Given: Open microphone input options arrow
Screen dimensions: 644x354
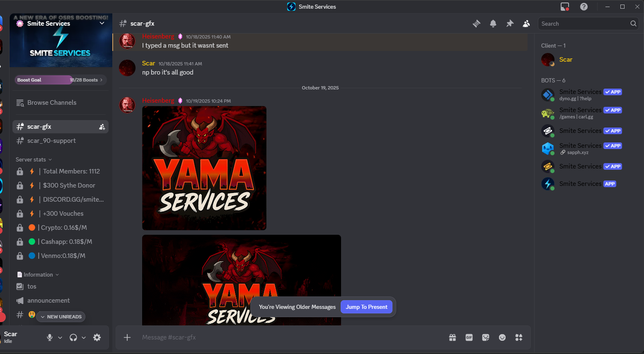Looking at the screenshot, I should [x=60, y=337].
